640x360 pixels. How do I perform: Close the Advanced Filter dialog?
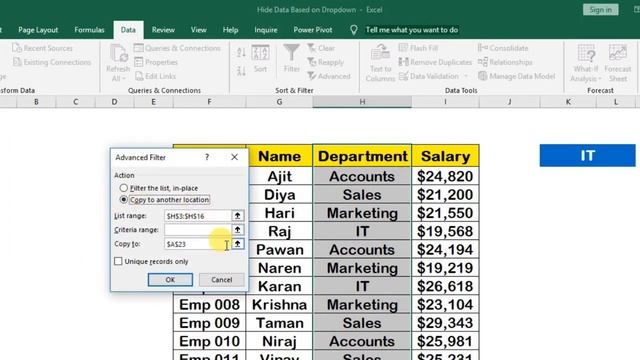(234, 157)
